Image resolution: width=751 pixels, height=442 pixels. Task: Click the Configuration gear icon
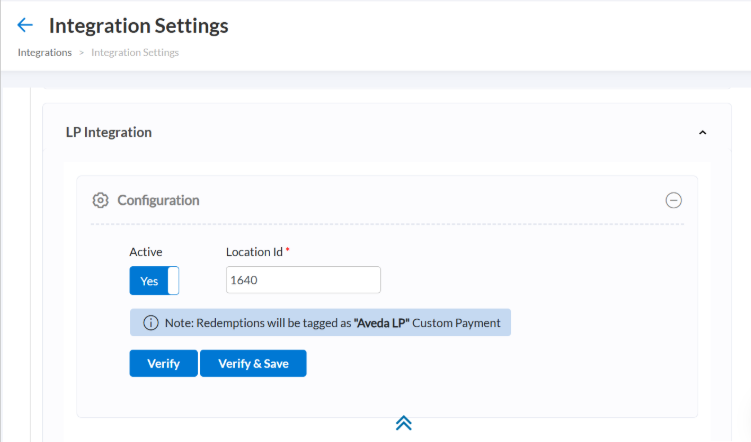pos(100,200)
